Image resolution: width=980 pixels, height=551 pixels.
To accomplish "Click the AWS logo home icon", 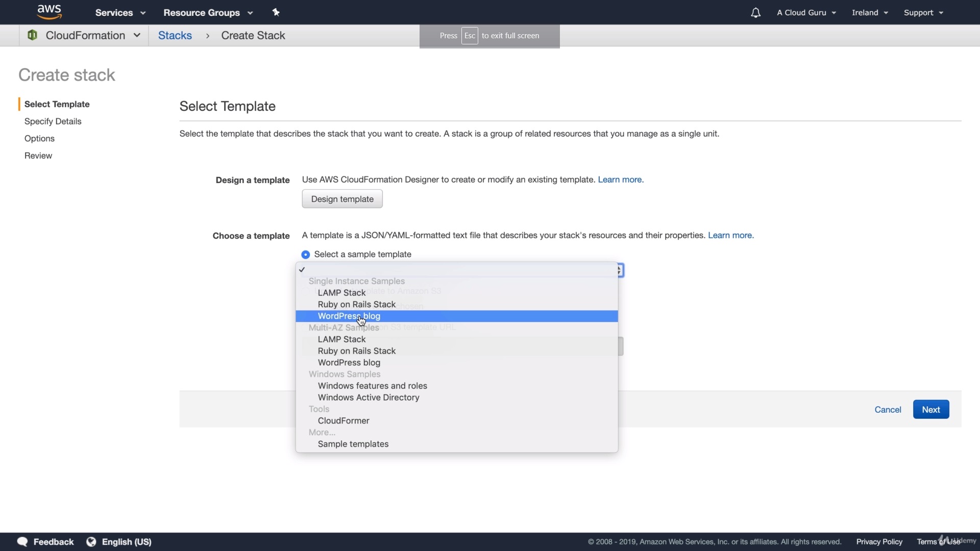I will click(50, 12).
